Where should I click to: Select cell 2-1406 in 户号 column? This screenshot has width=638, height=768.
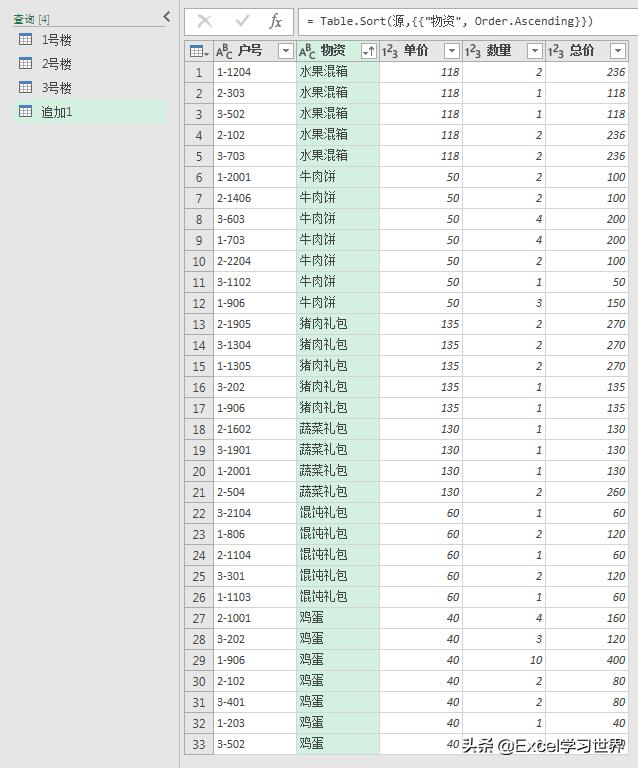click(x=255, y=198)
